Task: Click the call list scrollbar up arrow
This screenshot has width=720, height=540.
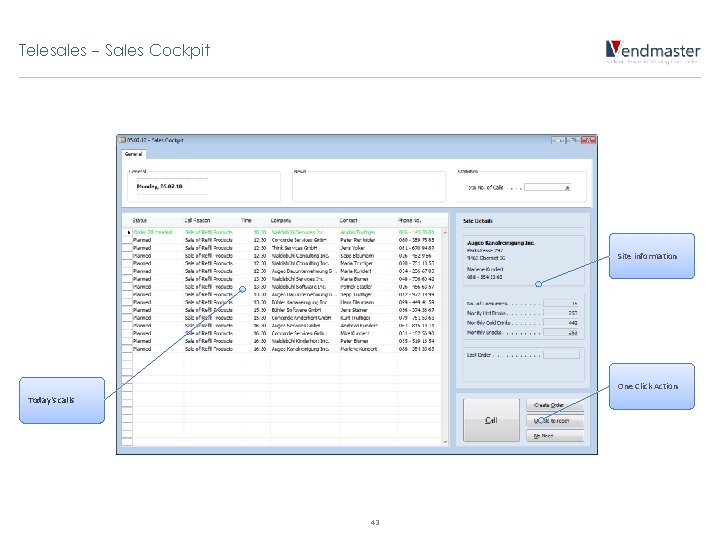Action: tap(445, 232)
